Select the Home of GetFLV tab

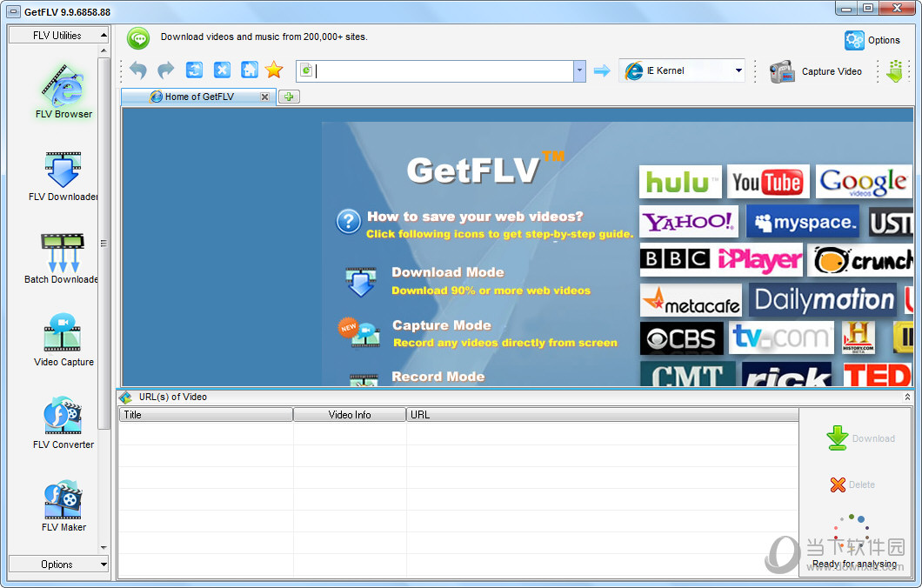198,97
